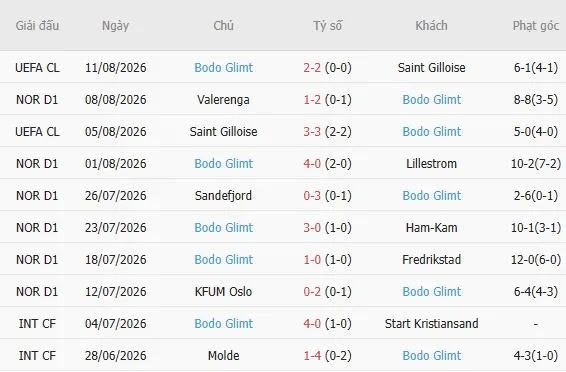The image size is (566, 372).
Task: Select KFUM Oslo team name
Action: point(223,292)
